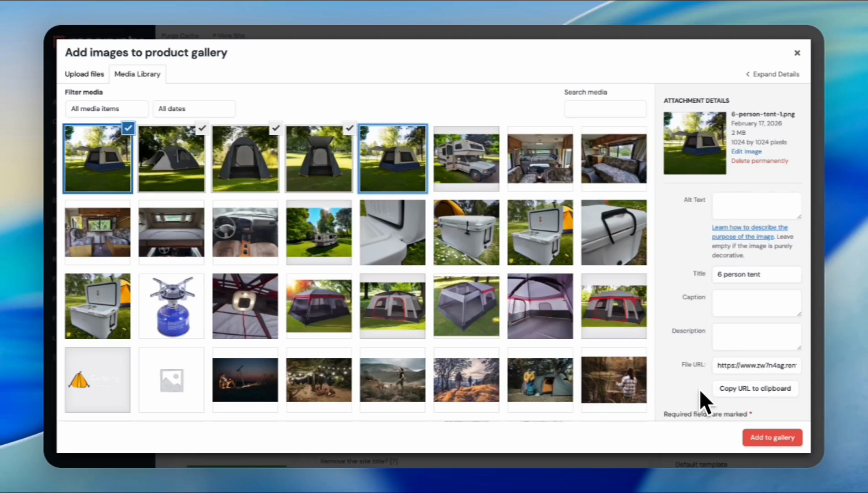This screenshot has height=493, width=868.
Task: Select the orange tent Camping logo thumbnail
Action: (97, 380)
